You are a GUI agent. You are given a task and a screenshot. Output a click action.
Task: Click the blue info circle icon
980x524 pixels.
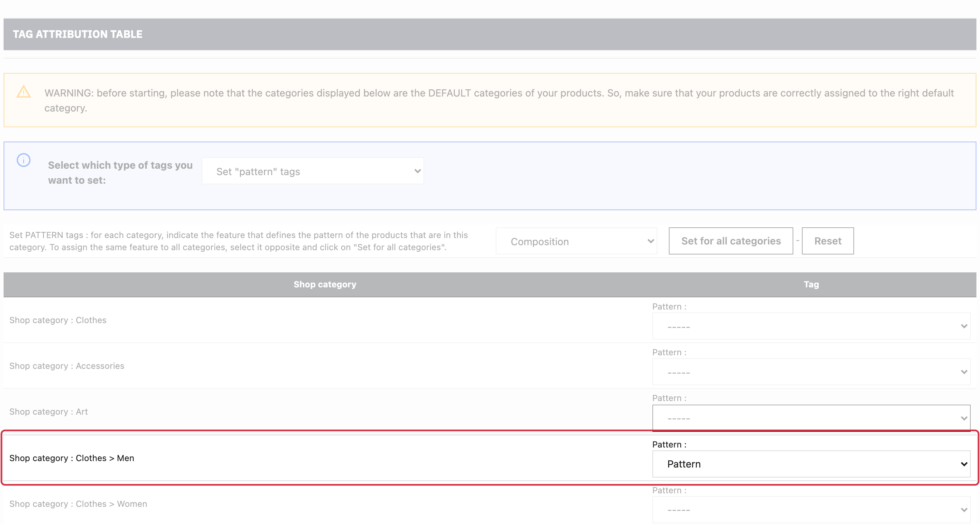pyautogui.click(x=24, y=160)
